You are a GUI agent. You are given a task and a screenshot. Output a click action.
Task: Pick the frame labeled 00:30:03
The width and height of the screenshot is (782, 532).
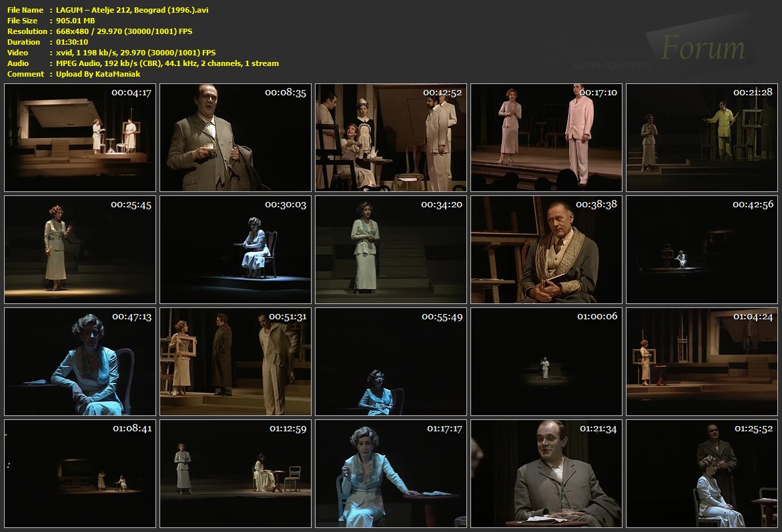[236, 249]
